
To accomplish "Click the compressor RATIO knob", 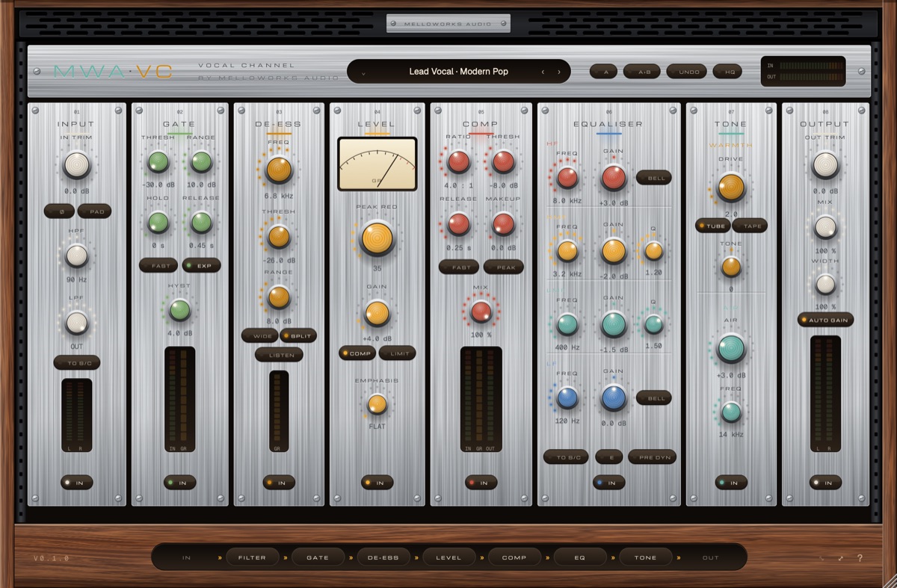I will pos(458,161).
